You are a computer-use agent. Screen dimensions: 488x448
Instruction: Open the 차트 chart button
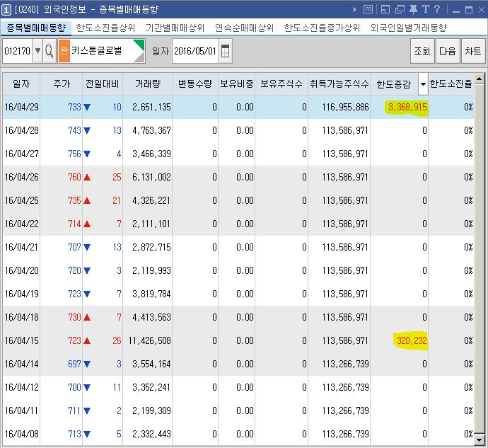pos(472,51)
